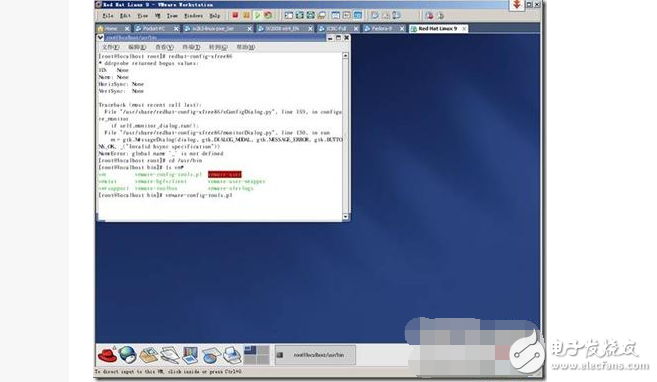Open the email envelope icon in GNOME panel
This screenshot has height=382, width=657.
click(148, 355)
